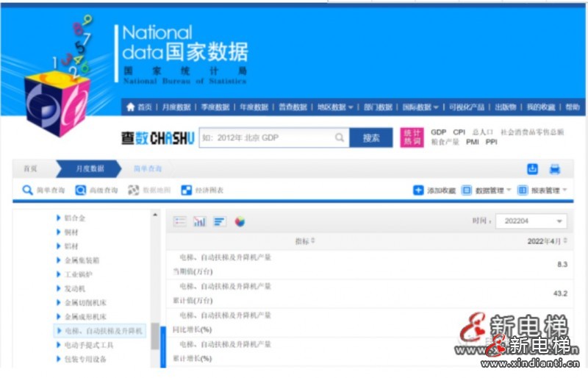Click the download icon in breadcrumb bar
The width and height of the screenshot is (588, 378).
point(533,168)
